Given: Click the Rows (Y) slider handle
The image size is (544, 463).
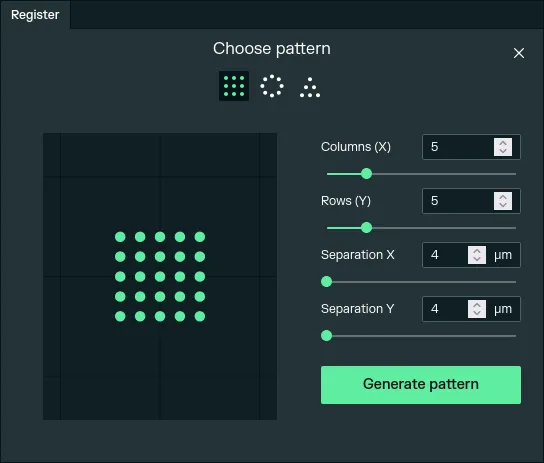Looking at the screenshot, I should (x=366, y=228).
